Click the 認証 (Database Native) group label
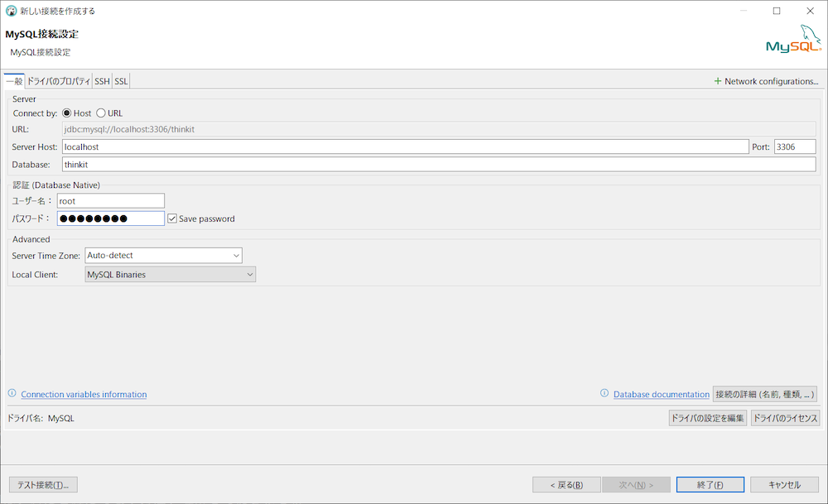Screen dimensions: 828x504 pos(56,185)
